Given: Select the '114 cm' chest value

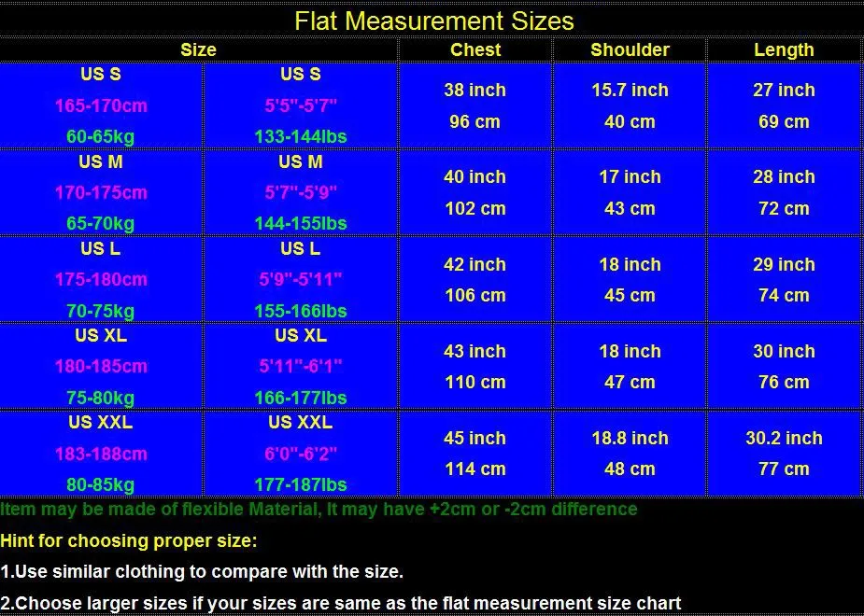Looking at the screenshot, I should [x=475, y=469].
